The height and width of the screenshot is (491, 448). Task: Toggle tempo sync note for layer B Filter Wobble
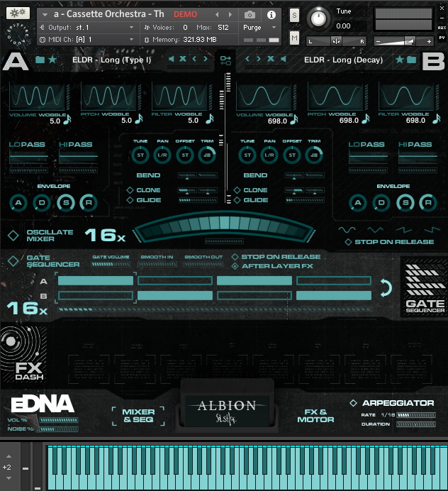coord(437,118)
